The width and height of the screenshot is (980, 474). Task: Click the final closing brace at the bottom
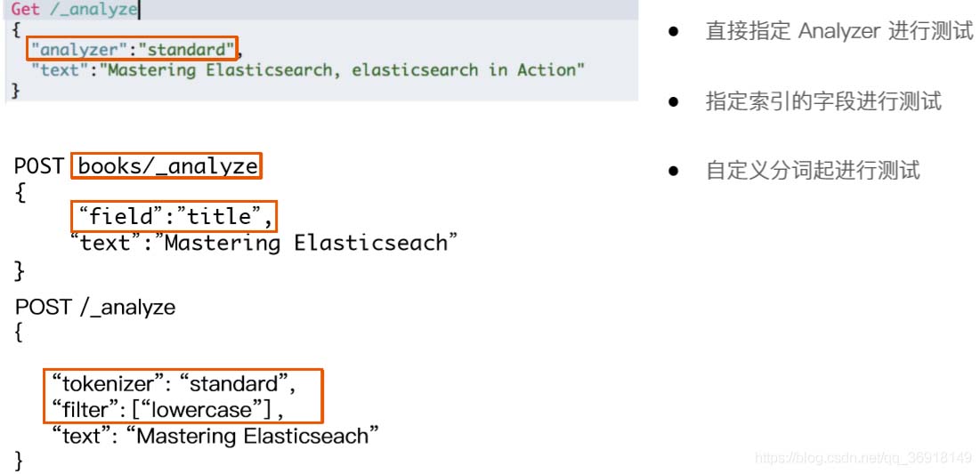(20, 461)
